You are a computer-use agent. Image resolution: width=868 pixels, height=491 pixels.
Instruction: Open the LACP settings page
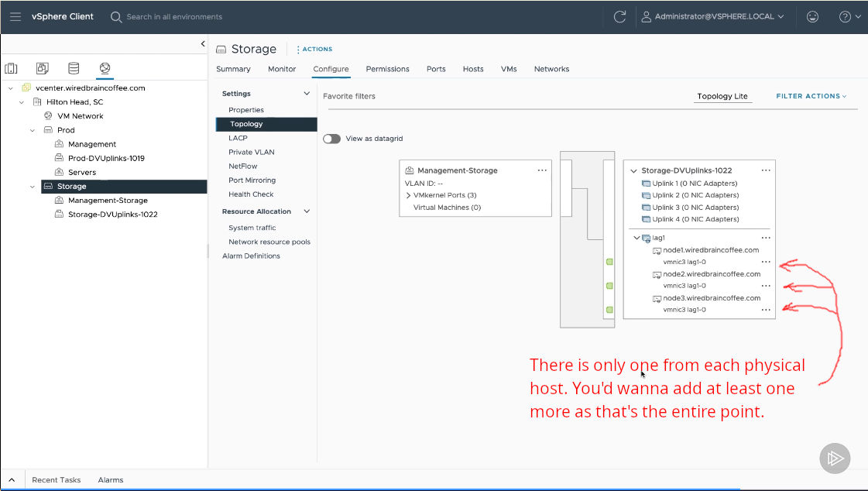coord(238,138)
